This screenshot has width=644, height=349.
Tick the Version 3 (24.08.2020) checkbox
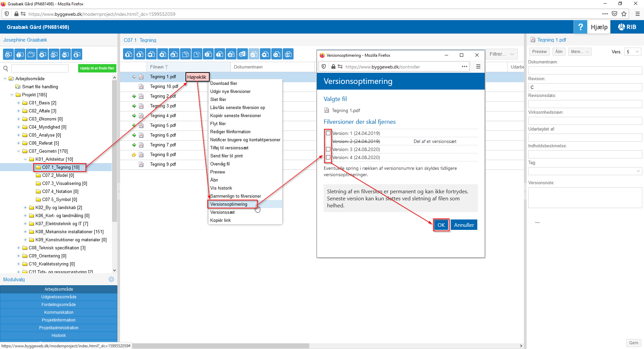click(x=328, y=149)
